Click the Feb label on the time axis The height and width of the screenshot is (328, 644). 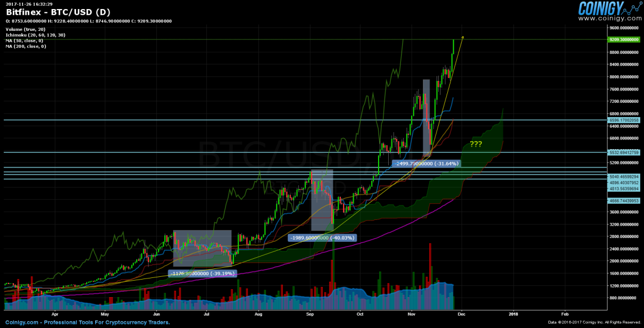[x=565, y=314]
